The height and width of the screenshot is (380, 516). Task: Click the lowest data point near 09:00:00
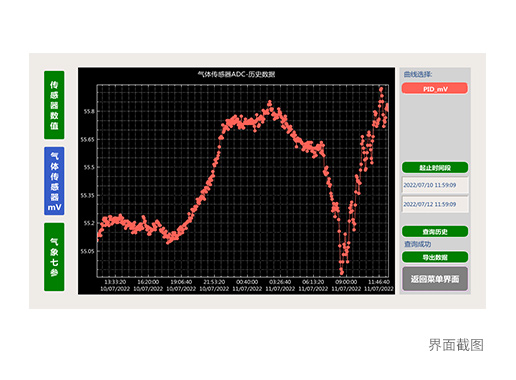(x=342, y=272)
